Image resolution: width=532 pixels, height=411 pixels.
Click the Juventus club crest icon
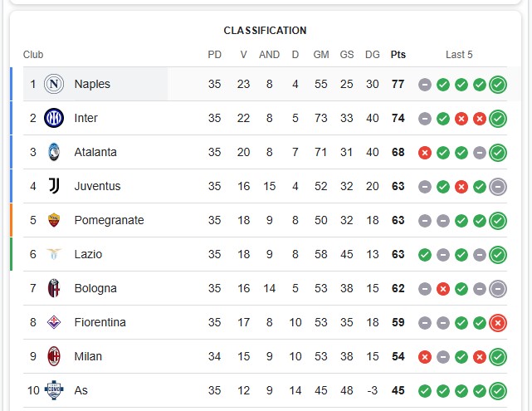coord(54,186)
